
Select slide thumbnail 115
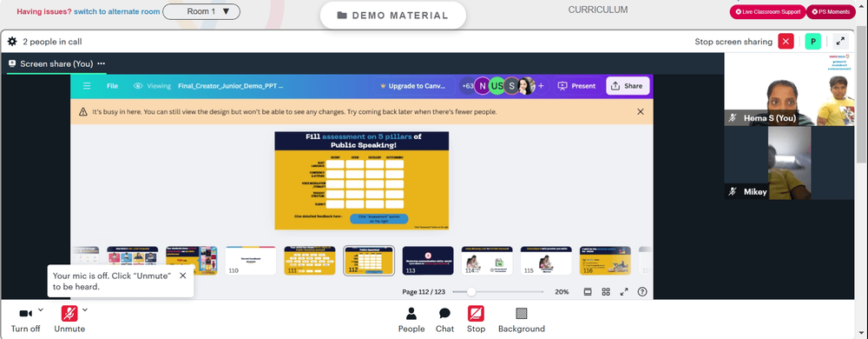coord(546,261)
